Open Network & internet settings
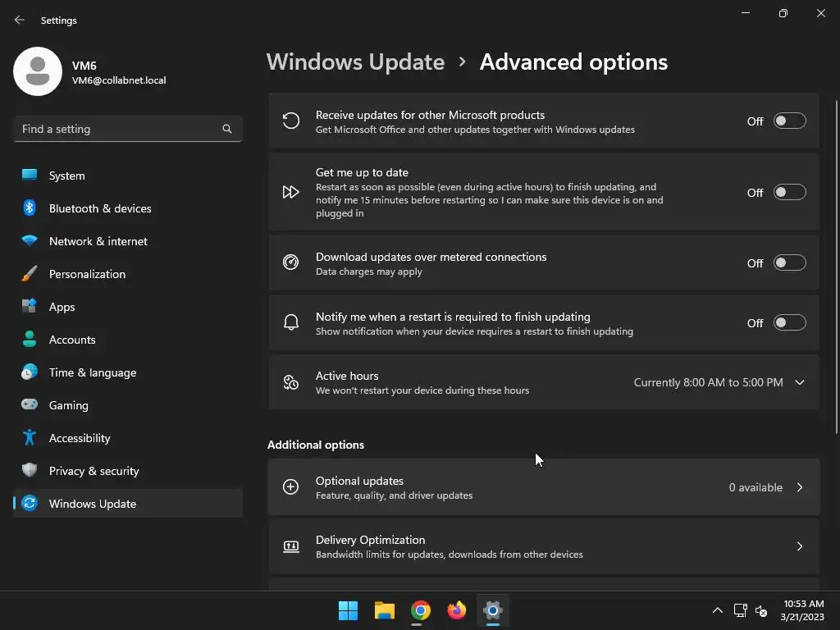840x630 pixels. coord(127,241)
